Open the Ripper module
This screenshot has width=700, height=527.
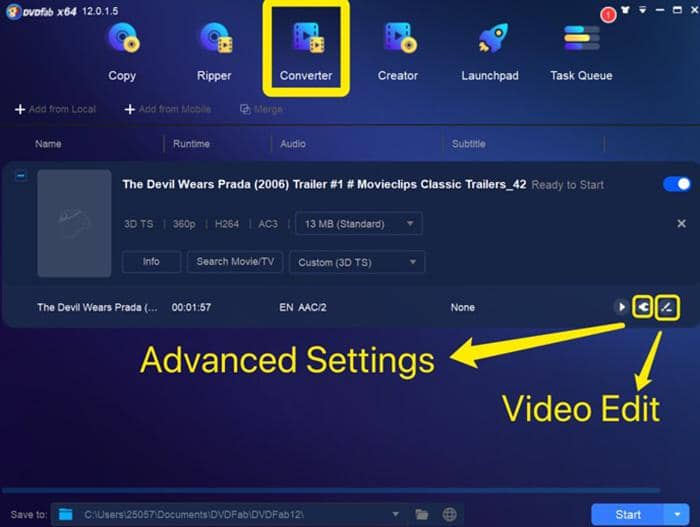point(215,51)
